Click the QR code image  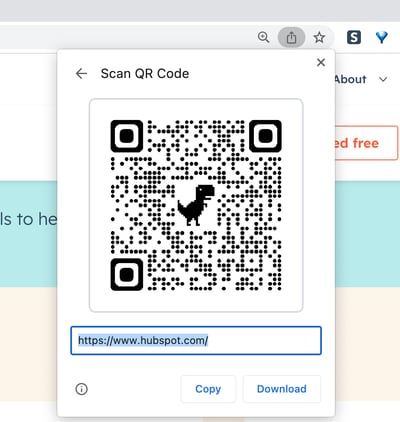(196, 205)
